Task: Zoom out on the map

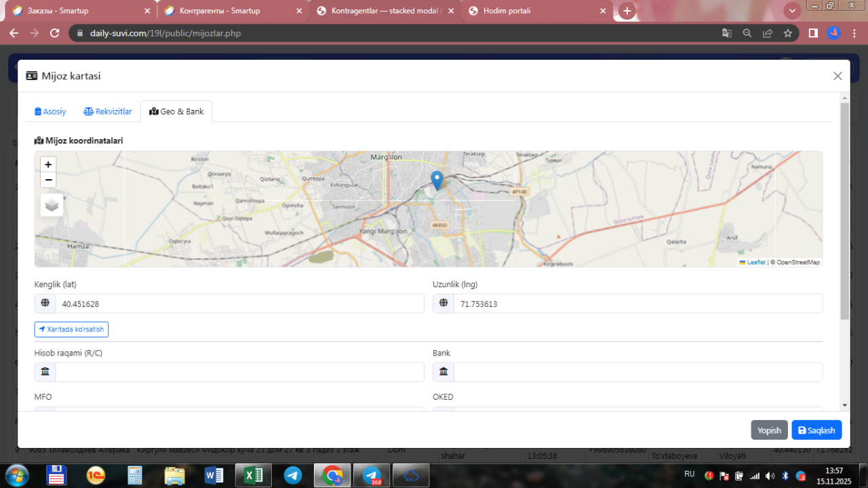Action: point(48,180)
